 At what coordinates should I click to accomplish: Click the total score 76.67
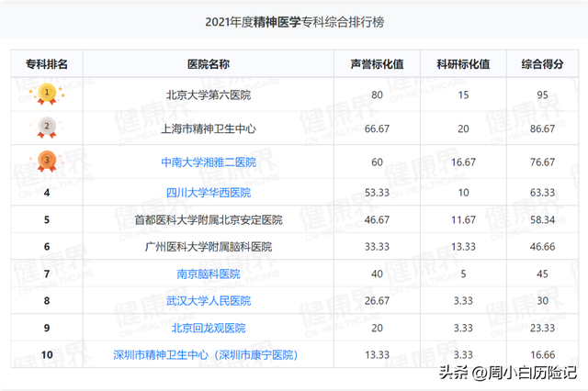(x=542, y=162)
